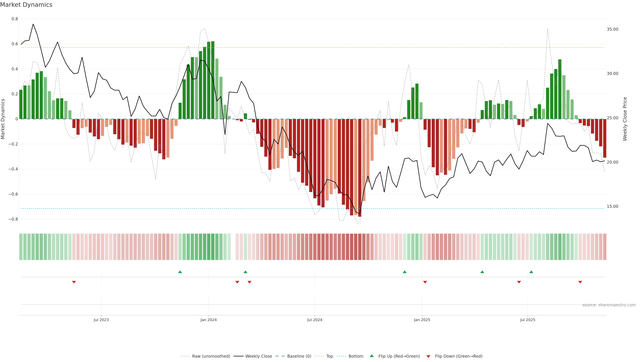Click the Jul 2024 x-axis label
The height and width of the screenshot is (362, 644).
(314, 320)
